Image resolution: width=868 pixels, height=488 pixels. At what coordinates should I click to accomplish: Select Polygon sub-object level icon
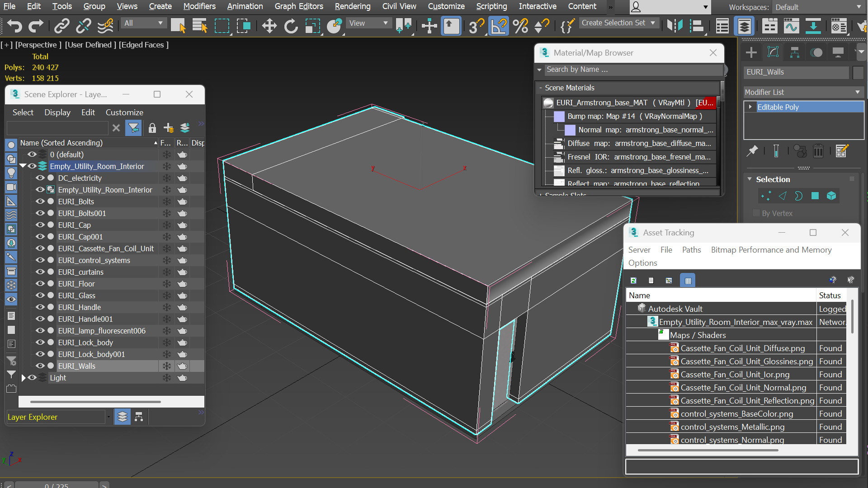815,196
